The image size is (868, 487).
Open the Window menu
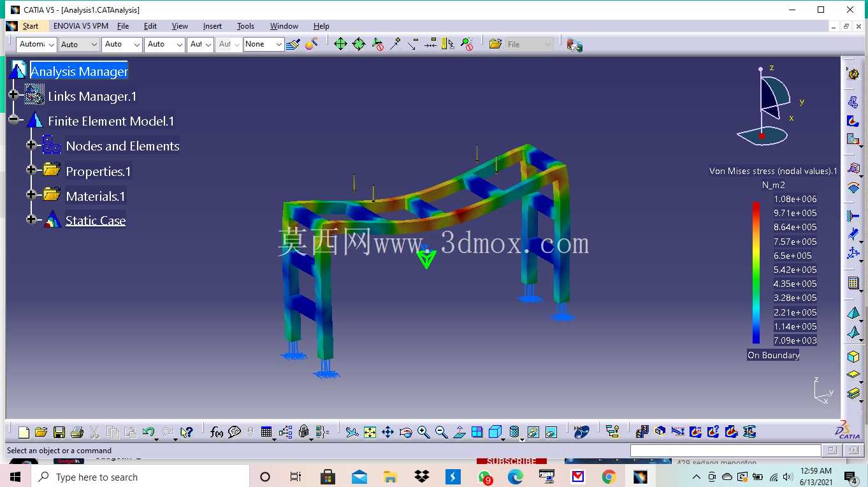[x=284, y=26]
